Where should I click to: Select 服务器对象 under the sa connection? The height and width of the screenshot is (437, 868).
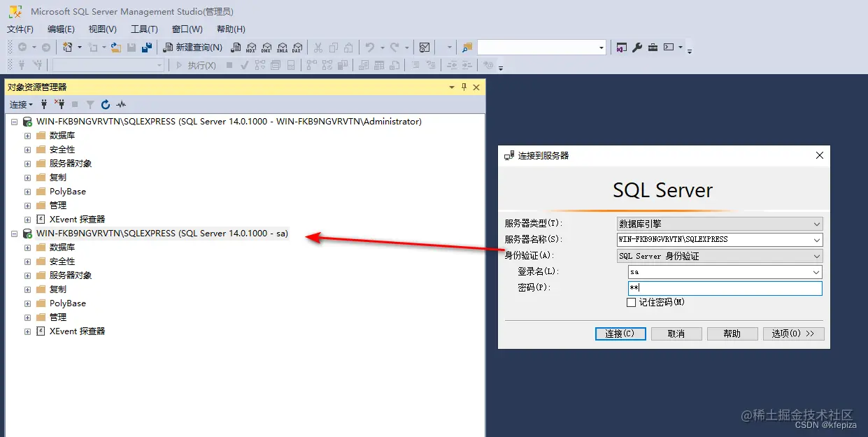click(70, 275)
